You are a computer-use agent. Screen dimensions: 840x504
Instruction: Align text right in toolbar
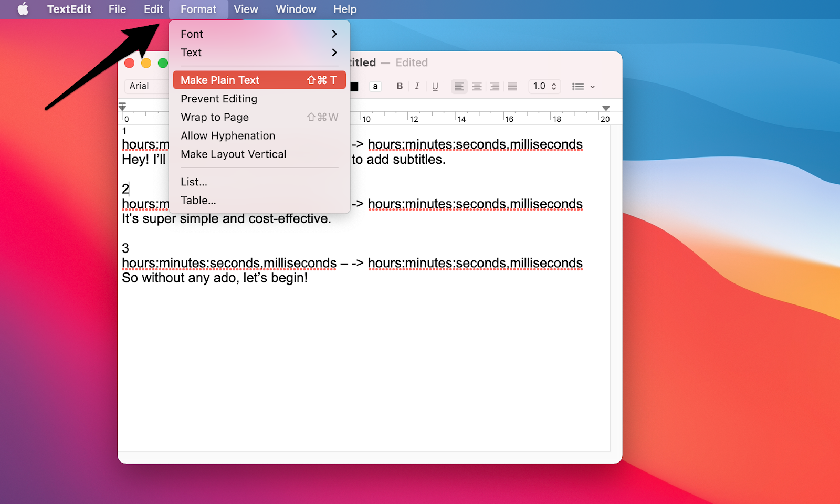point(495,87)
